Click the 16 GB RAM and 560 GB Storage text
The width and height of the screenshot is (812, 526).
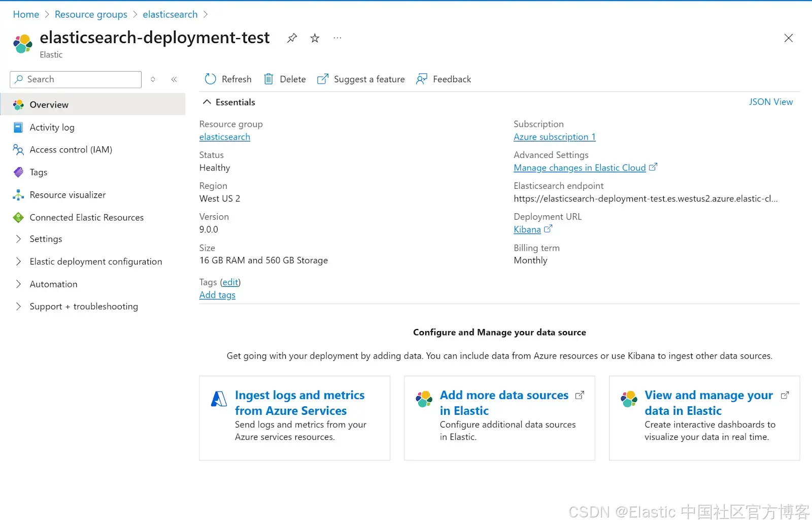pyautogui.click(x=263, y=260)
